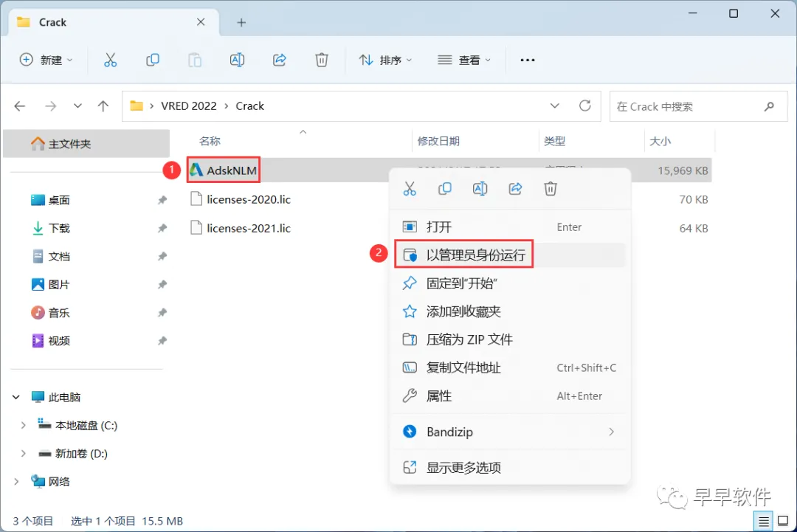
Task: Open the 查看 view dropdown
Action: 464,60
